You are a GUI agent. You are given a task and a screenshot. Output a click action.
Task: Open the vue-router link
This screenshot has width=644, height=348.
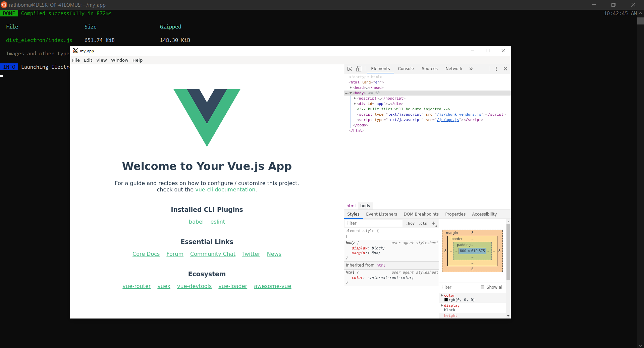(x=137, y=286)
